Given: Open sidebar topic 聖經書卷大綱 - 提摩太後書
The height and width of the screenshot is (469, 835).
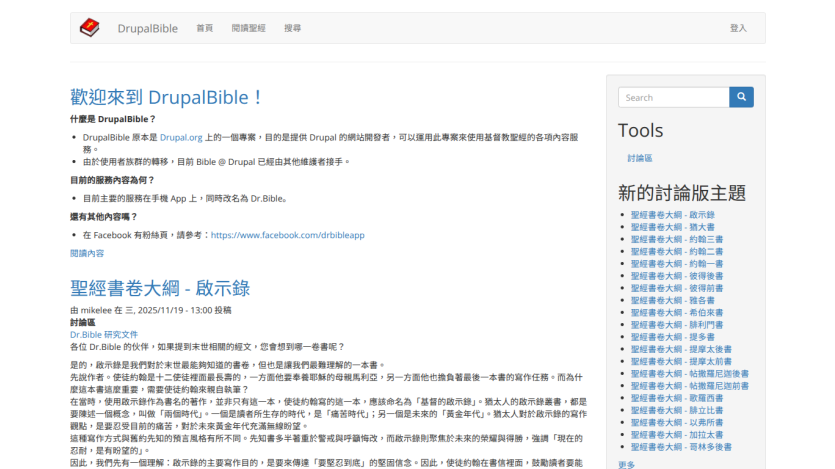Looking at the screenshot, I should click(x=681, y=349).
